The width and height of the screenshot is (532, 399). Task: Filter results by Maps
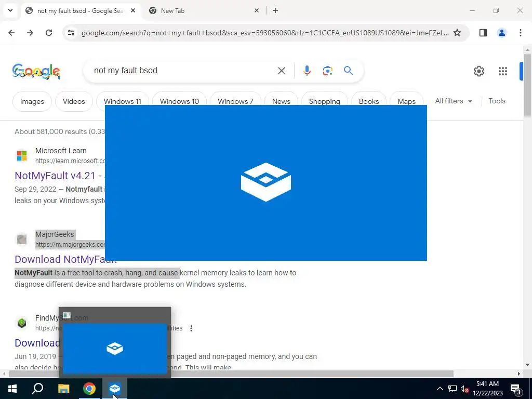pyautogui.click(x=406, y=98)
